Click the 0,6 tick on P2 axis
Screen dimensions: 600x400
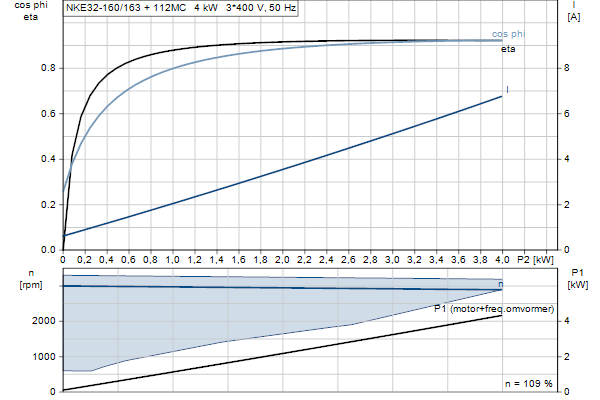pyautogui.click(x=129, y=260)
